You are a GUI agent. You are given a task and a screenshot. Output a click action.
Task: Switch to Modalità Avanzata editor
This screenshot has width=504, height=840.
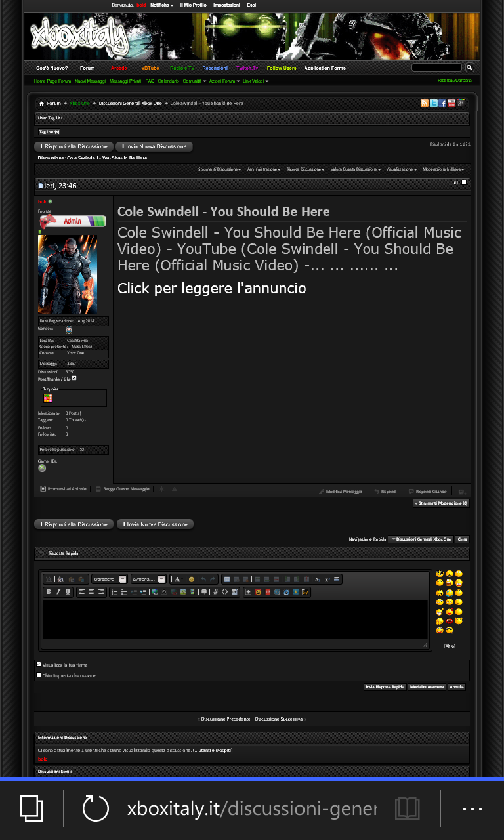(427, 687)
